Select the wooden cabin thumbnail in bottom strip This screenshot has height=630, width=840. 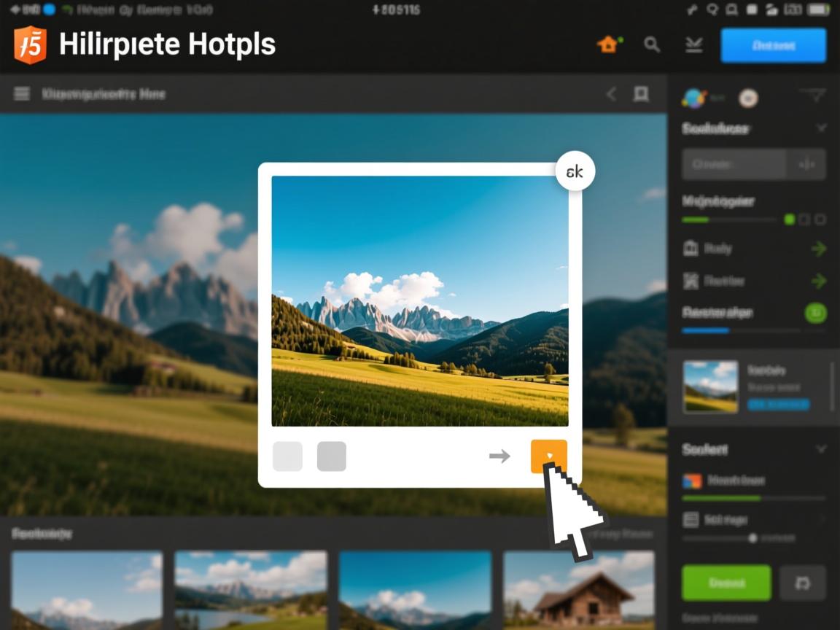(x=579, y=590)
